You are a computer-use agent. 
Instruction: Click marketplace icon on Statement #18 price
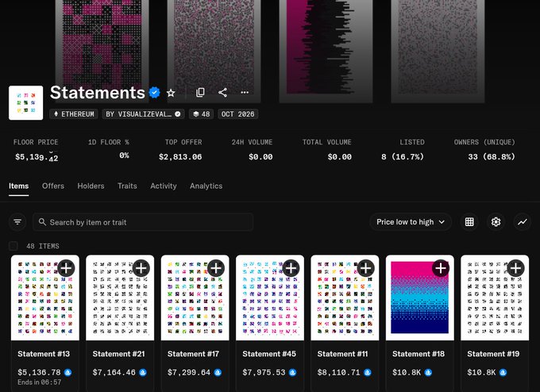[x=428, y=372]
